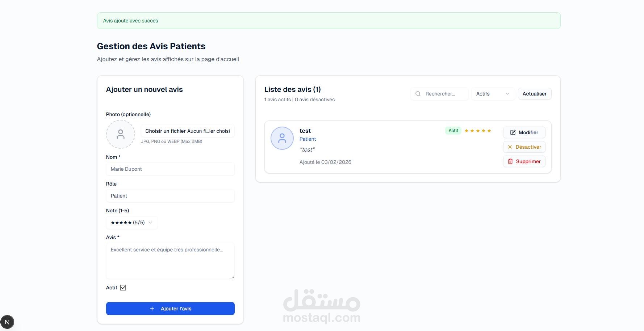Focus the Rôle input field

coord(170,196)
